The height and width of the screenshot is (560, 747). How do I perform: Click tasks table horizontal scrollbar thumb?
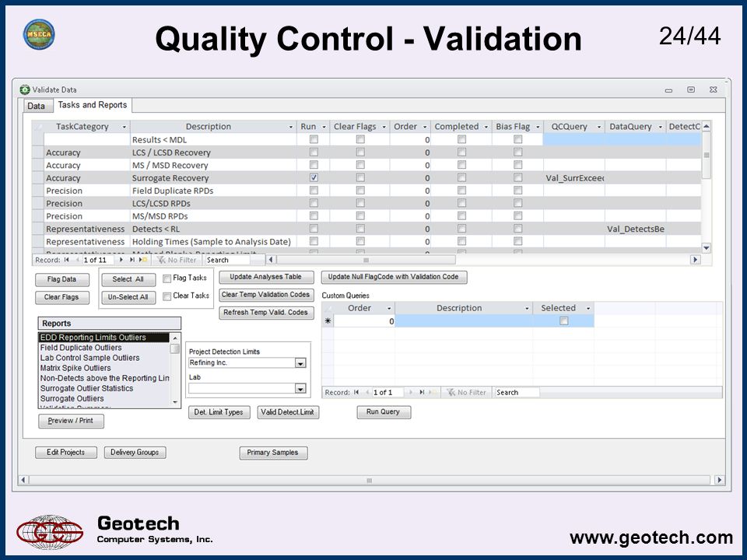tap(366, 260)
